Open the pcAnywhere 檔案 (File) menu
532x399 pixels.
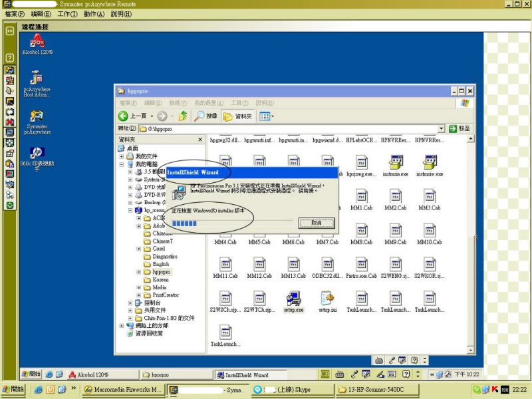point(15,14)
